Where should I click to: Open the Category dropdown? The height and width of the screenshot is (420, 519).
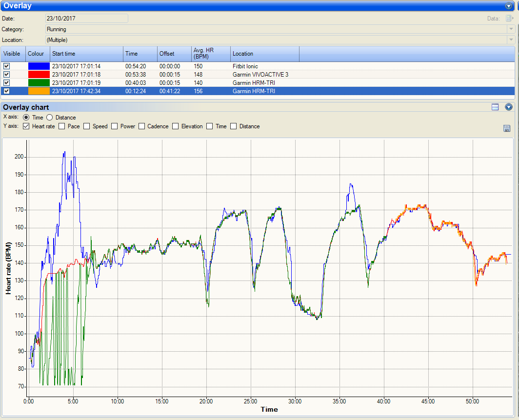[x=511, y=29]
